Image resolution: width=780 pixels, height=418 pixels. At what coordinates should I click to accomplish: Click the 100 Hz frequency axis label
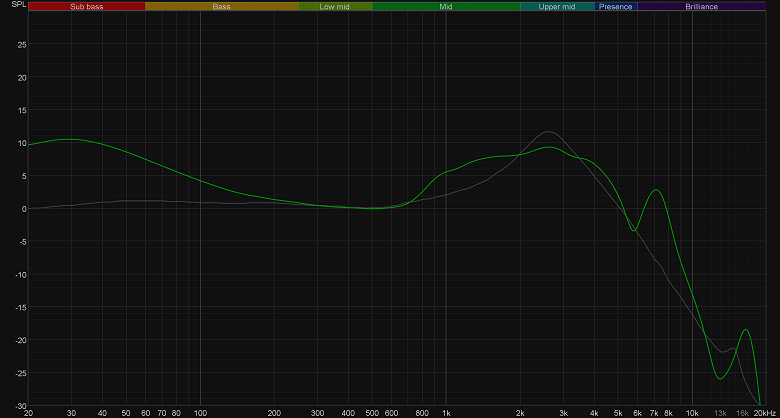click(x=200, y=413)
